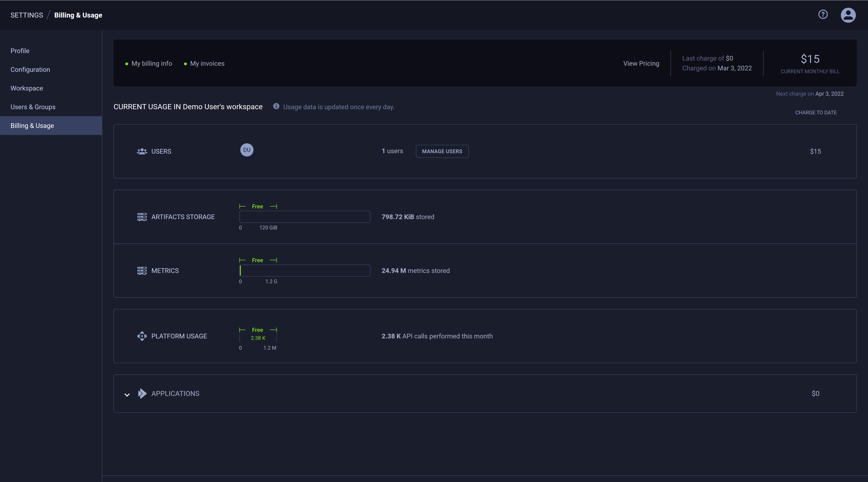Click the Users group icon
This screenshot has height=482, width=868.
pyautogui.click(x=142, y=151)
